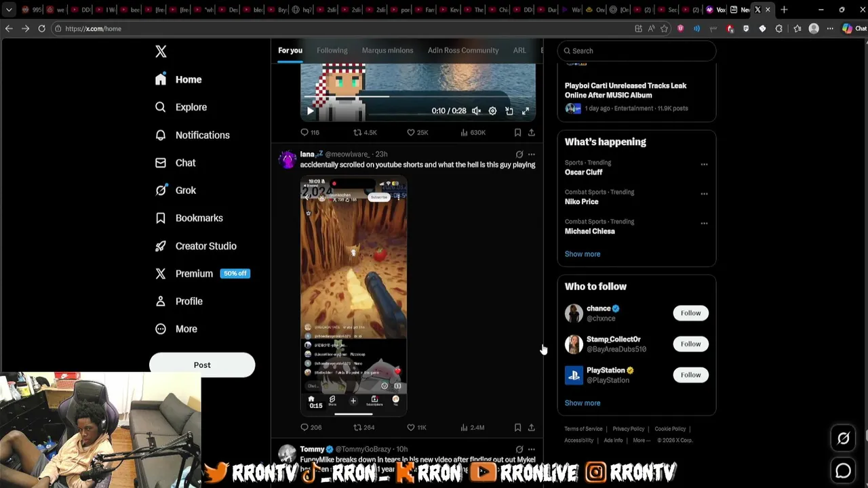Screen dimensions: 868x488
Task: Like the post with 25K likes
Action: coord(418,132)
